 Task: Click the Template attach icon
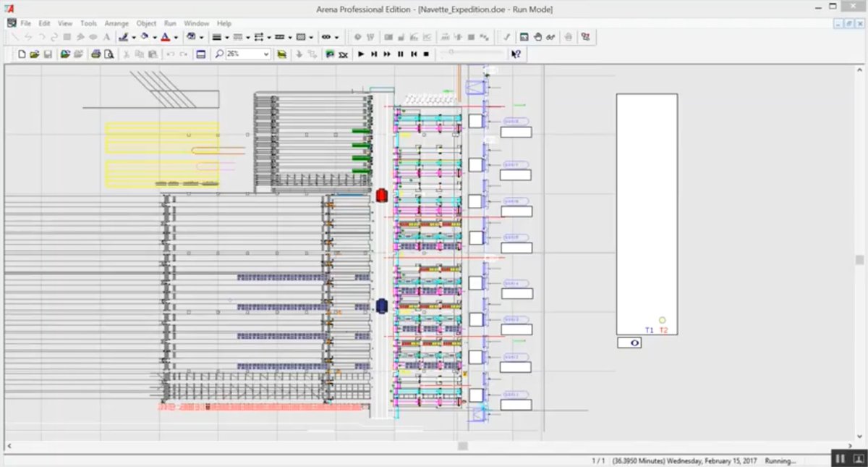click(x=65, y=54)
